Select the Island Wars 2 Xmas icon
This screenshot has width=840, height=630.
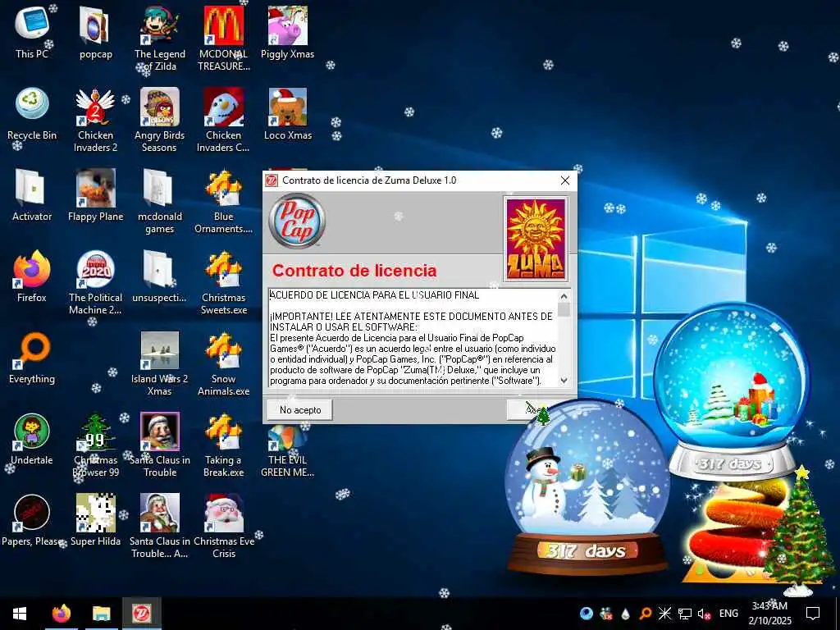tap(160, 364)
